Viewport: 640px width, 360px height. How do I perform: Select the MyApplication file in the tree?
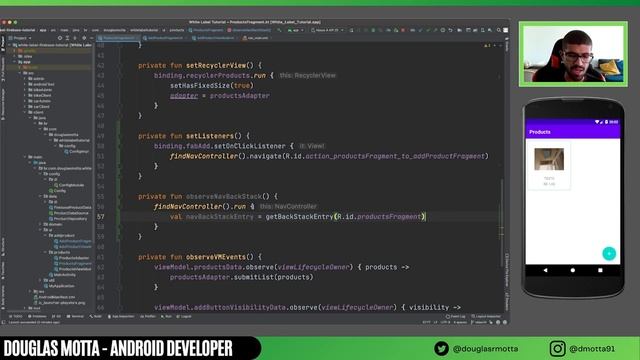pyautogui.click(x=59, y=286)
